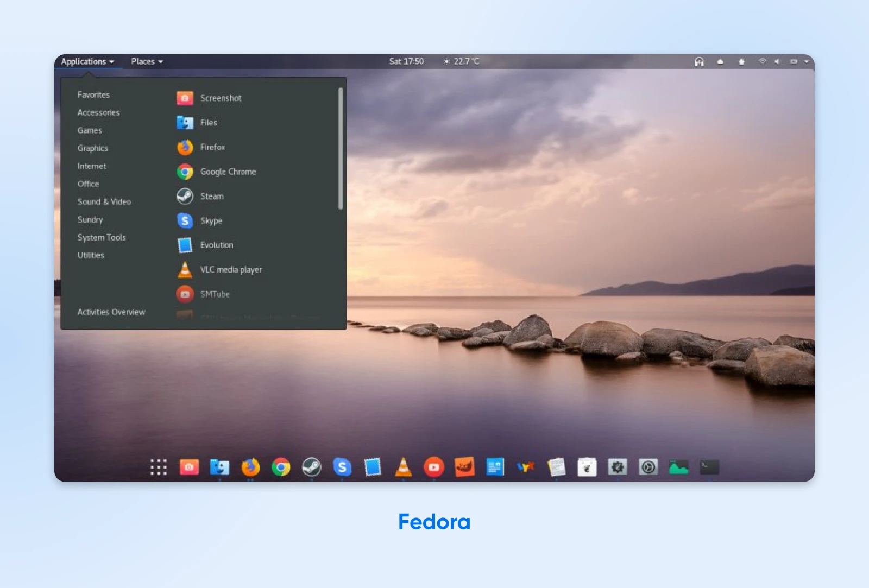Open Skype from the applications menu list
The width and height of the screenshot is (869, 588).
199,220
